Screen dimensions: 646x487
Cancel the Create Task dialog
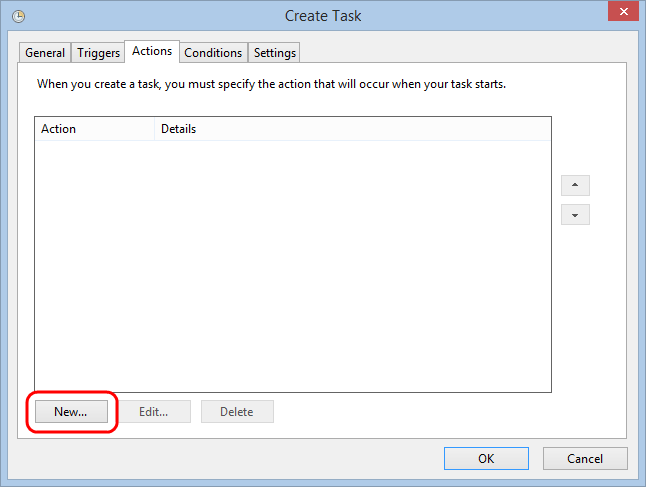tap(585, 459)
